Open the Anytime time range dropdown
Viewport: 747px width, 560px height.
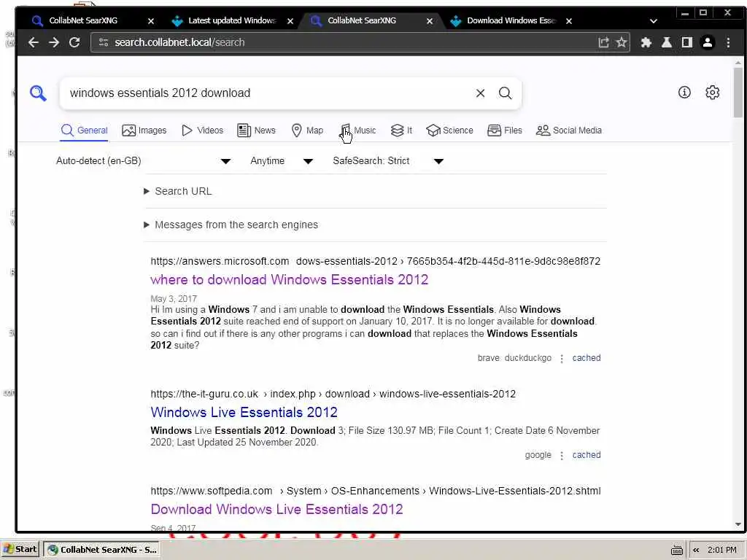[282, 161]
